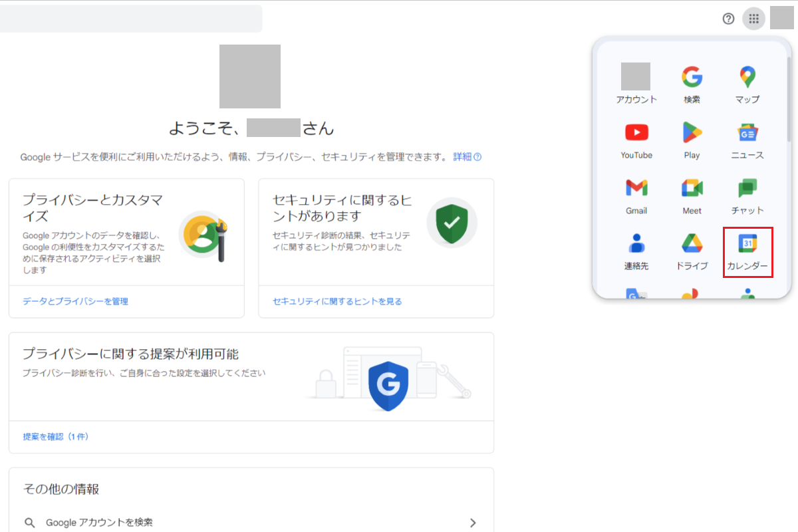The height and width of the screenshot is (532, 798).
Task: Click the セキュリティに関するヒントがあります heading
Action: tap(342, 207)
